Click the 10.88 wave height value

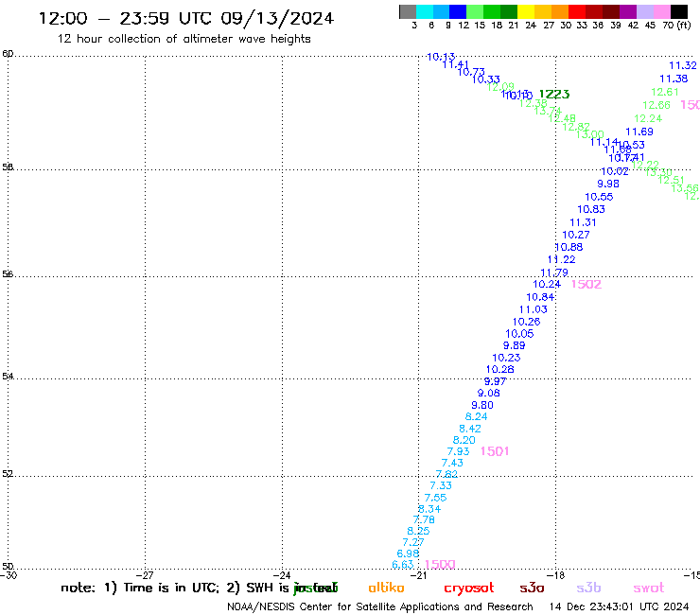569,247
